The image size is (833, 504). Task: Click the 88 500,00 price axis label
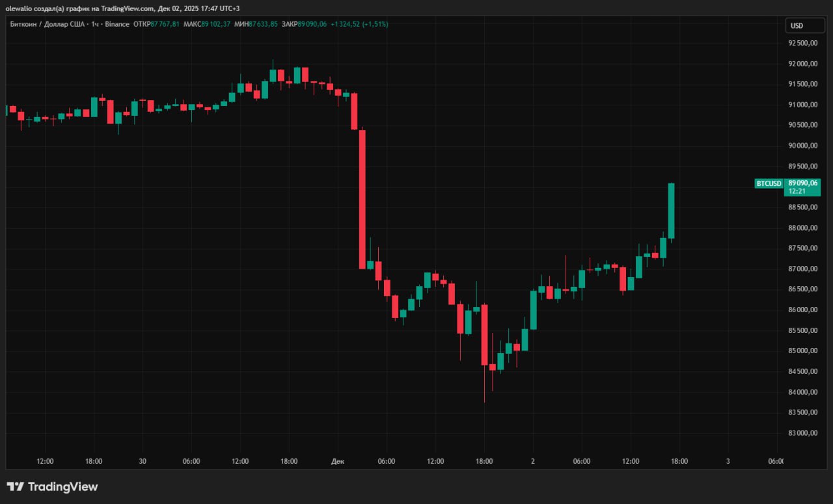803,207
